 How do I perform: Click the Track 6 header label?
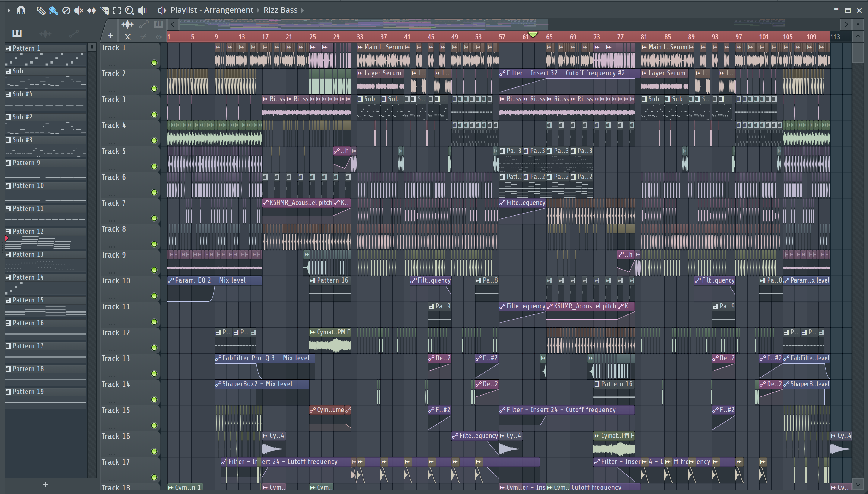coord(114,177)
